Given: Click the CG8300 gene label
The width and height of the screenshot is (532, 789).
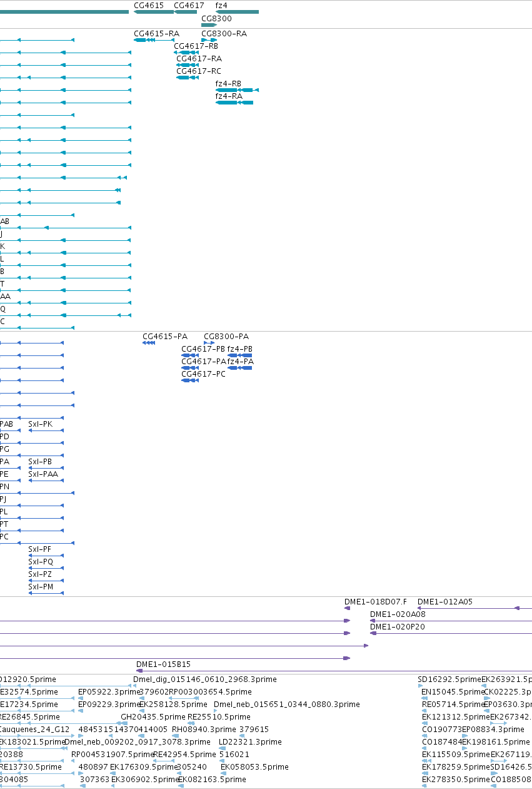Looking at the screenshot, I should tap(216, 19).
